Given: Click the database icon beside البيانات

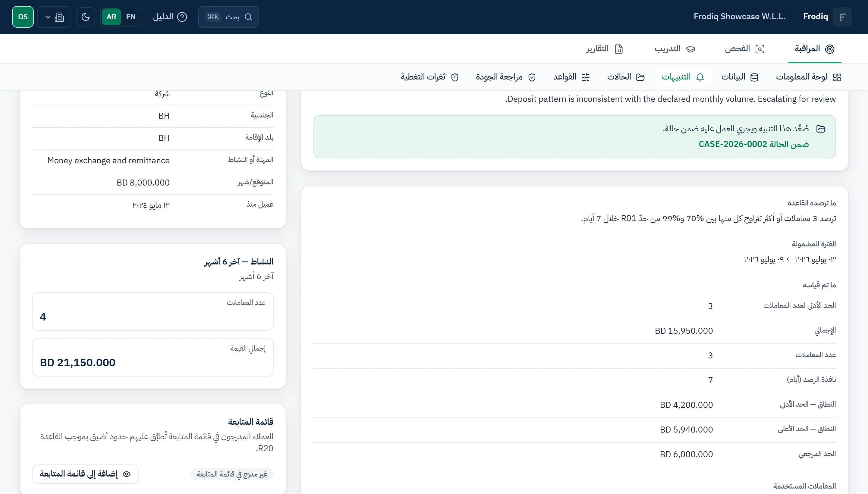Looking at the screenshot, I should click(754, 77).
